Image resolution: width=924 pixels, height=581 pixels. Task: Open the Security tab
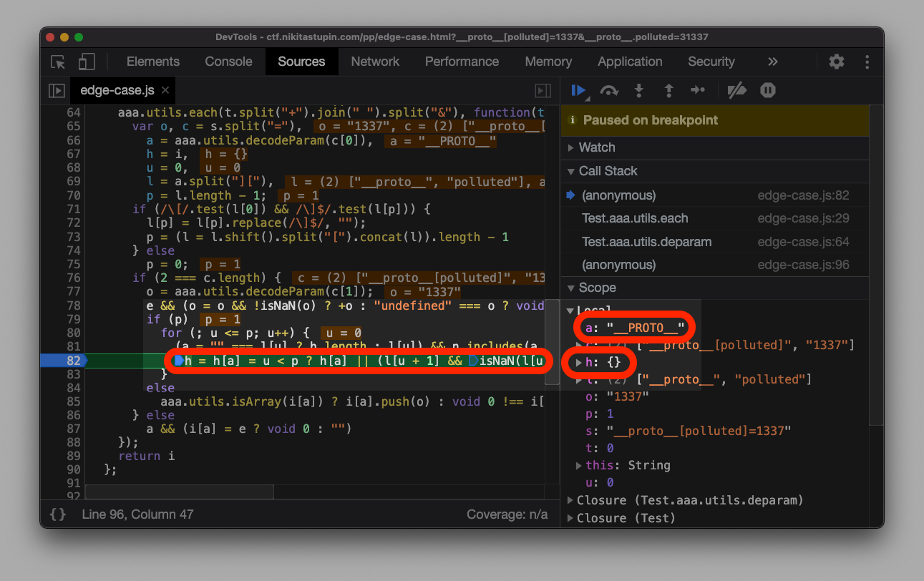(x=711, y=62)
